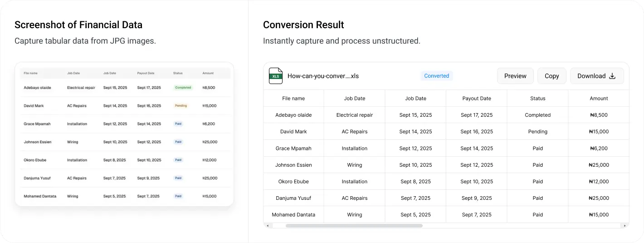The width and height of the screenshot is (644, 243).
Task: Click the file name How-can-you-conver....xls
Action: pos(323,76)
